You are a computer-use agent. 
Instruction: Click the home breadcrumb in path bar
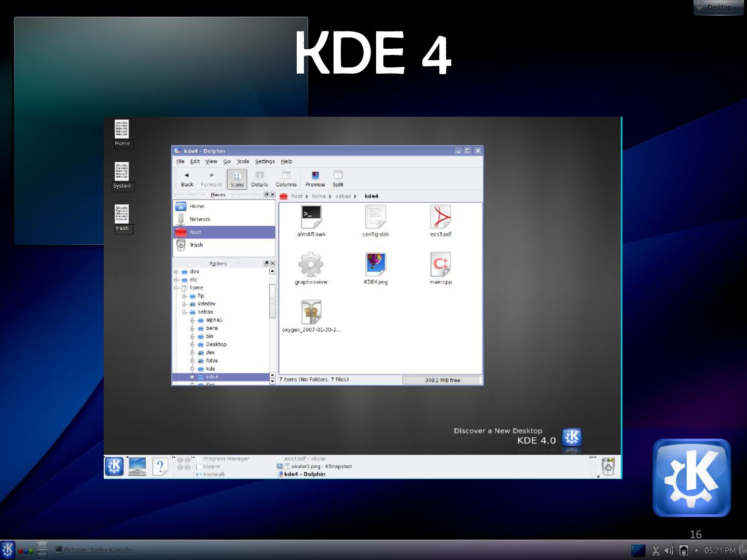pos(319,197)
